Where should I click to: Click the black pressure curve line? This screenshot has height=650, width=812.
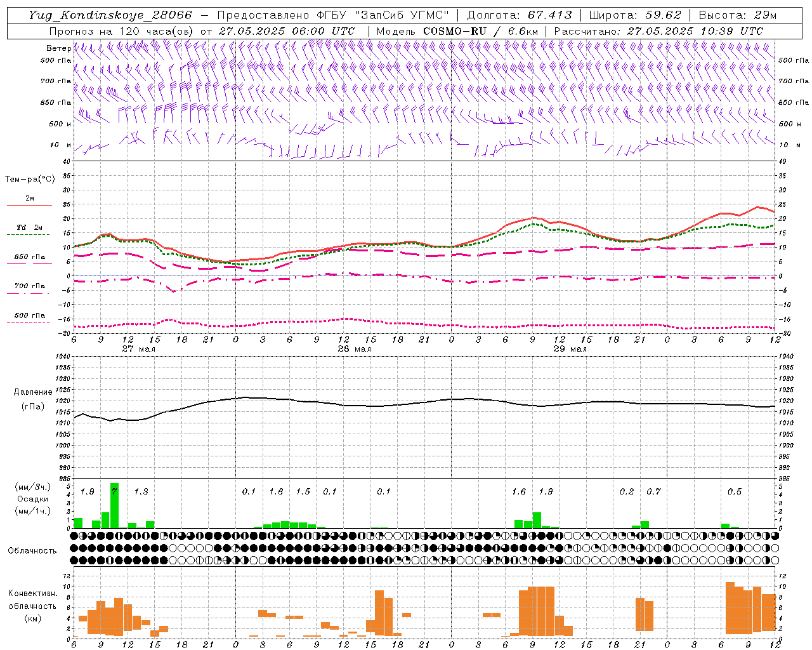(x=425, y=402)
